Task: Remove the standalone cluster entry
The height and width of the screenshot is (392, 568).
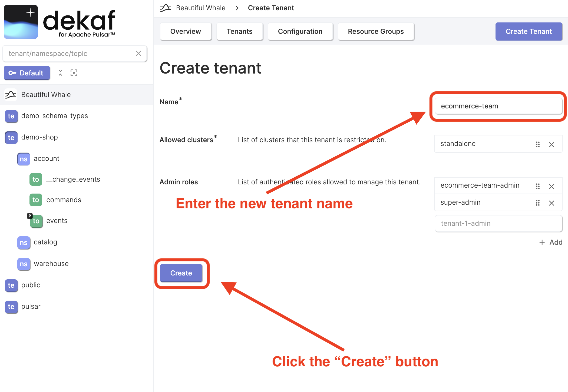Action: [x=552, y=145]
